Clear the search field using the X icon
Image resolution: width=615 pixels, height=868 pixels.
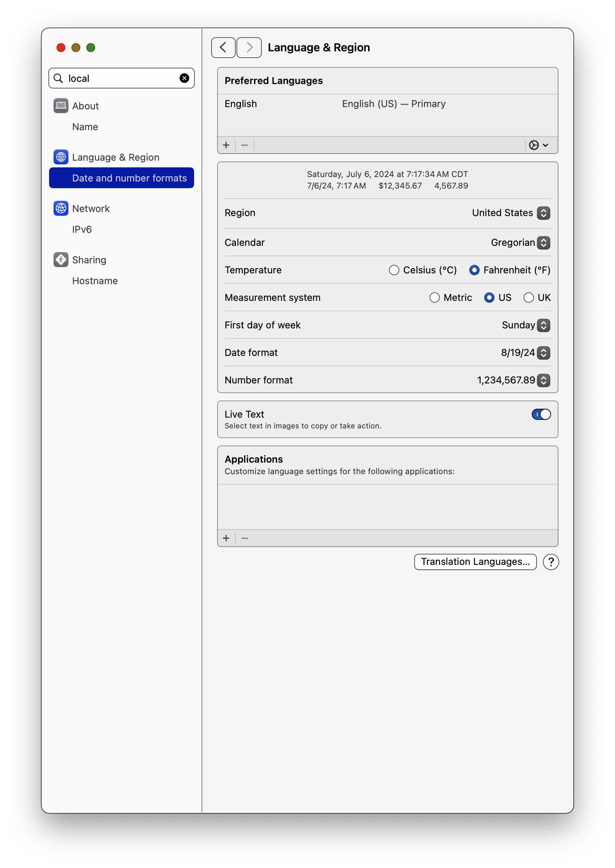pyautogui.click(x=184, y=78)
